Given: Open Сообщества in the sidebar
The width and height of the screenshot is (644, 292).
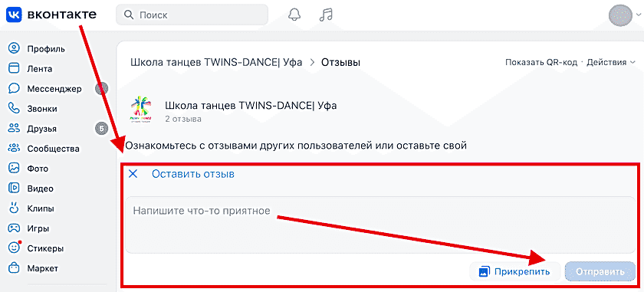Looking at the screenshot, I should [x=54, y=149].
